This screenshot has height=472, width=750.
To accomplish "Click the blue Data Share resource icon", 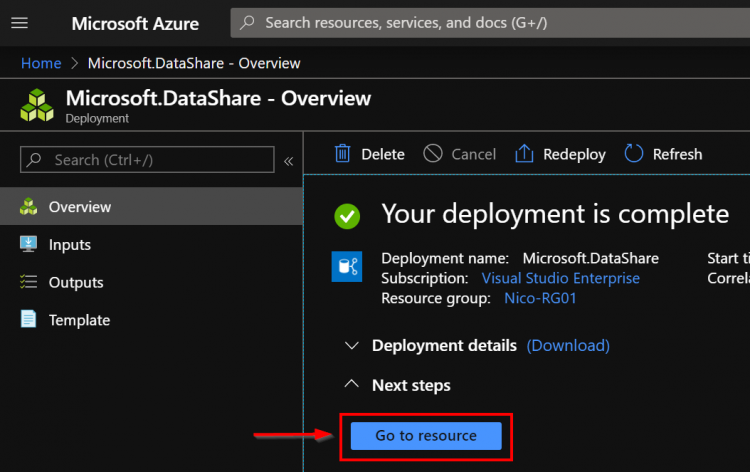I will point(347,266).
